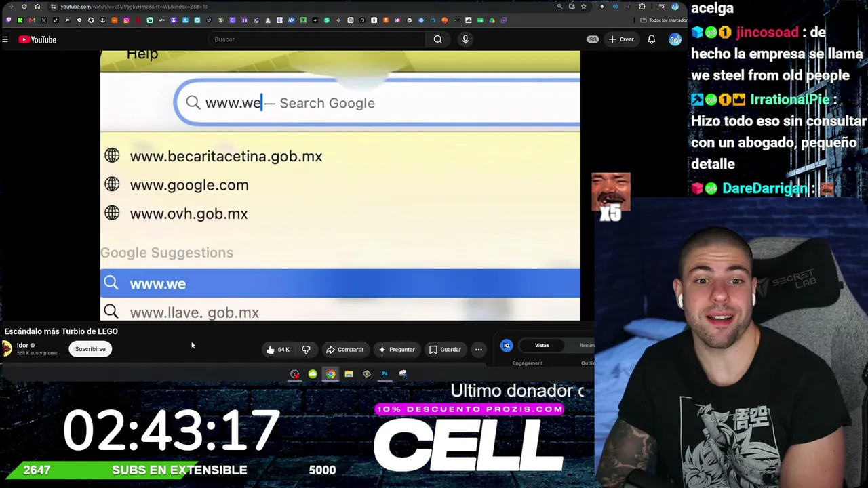The image size is (868, 488).
Task: Select highlighted suggestion www.we
Action: 340,283
